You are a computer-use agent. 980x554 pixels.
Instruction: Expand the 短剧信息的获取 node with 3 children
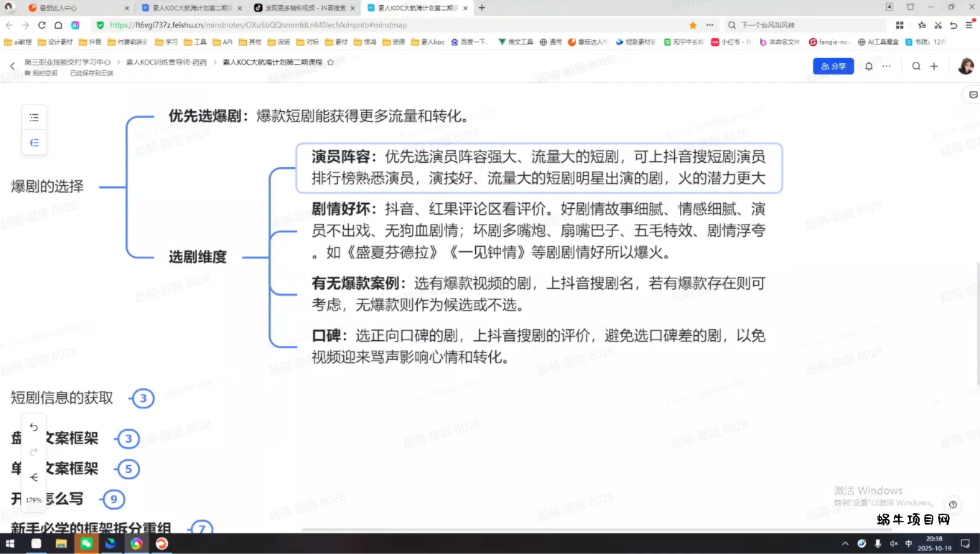[143, 398]
